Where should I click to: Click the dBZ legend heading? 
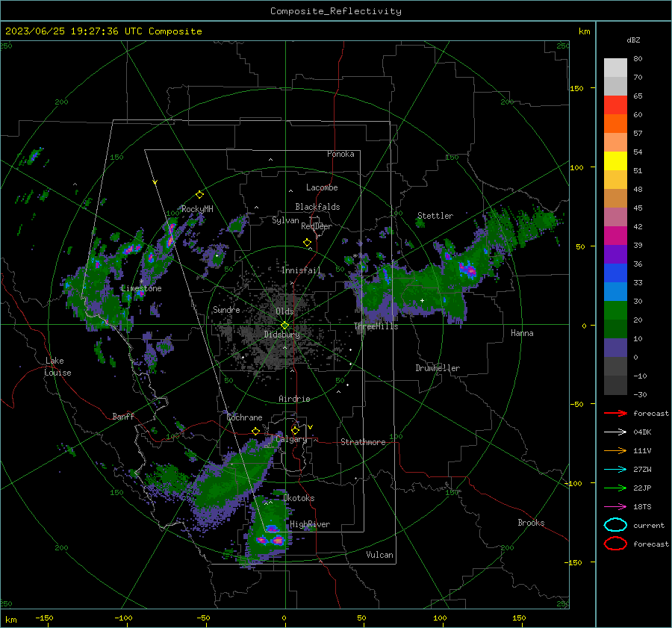pyautogui.click(x=633, y=40)
